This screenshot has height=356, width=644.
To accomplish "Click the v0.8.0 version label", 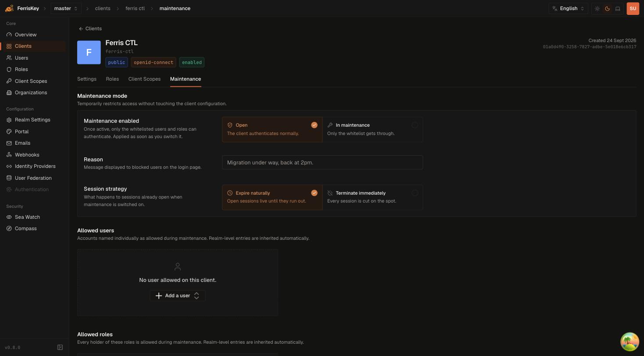I will click(13, 348).
